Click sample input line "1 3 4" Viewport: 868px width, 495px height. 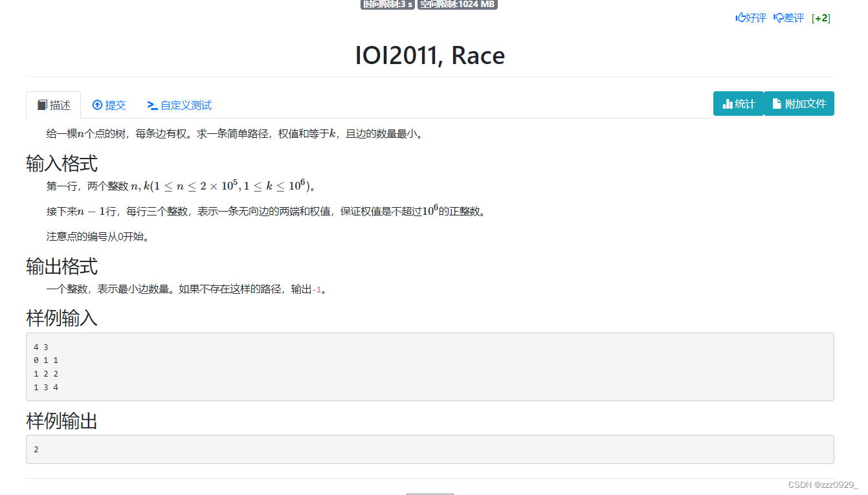tap(46, 387)
